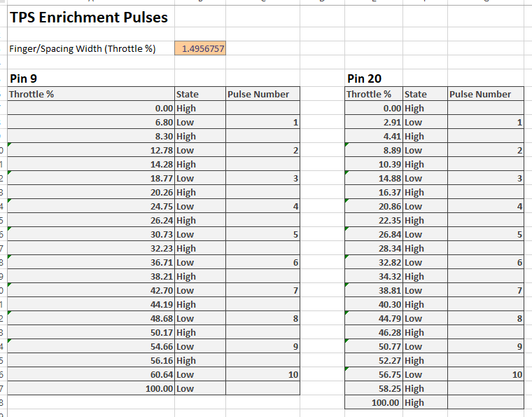This screenshot has width=532, height=417.
Task: Click Pin 9 State header cell
Action: click(200, 94)
